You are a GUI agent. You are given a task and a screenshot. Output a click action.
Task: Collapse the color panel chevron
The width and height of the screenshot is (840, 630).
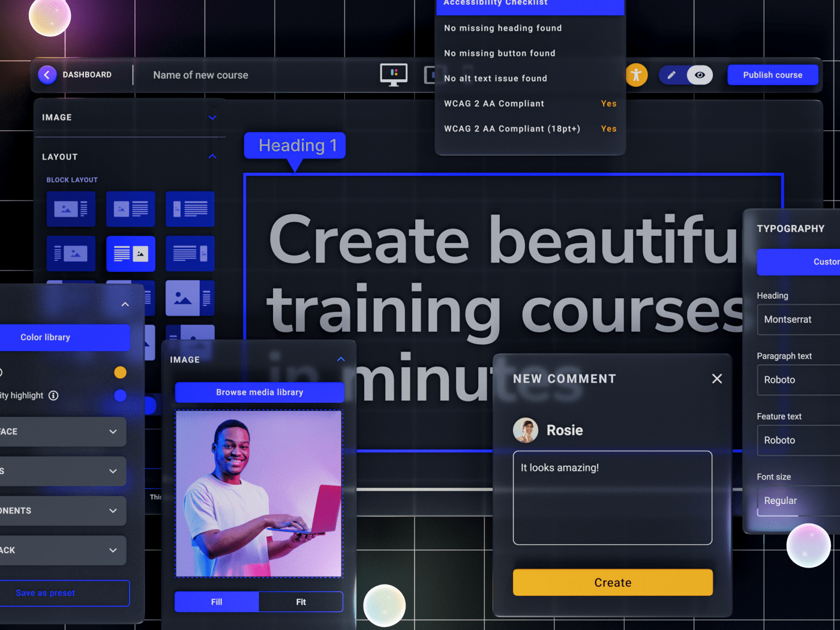coord(125,304)
